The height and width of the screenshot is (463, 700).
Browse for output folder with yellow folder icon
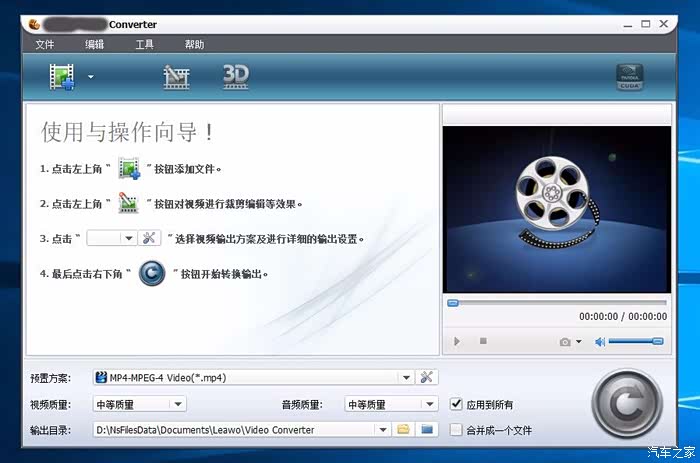point(403,430)
